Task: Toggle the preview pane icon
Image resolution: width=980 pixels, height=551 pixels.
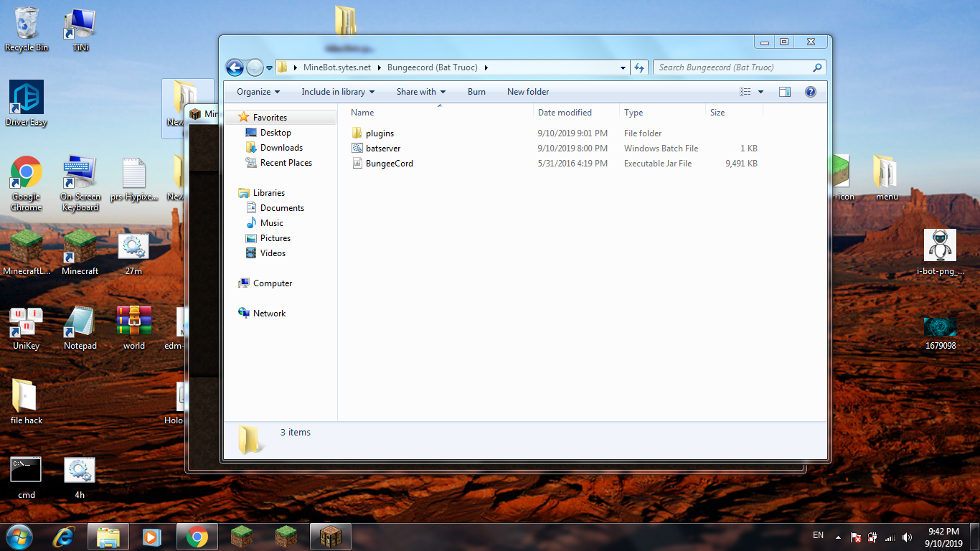Action: click(784, 92)
